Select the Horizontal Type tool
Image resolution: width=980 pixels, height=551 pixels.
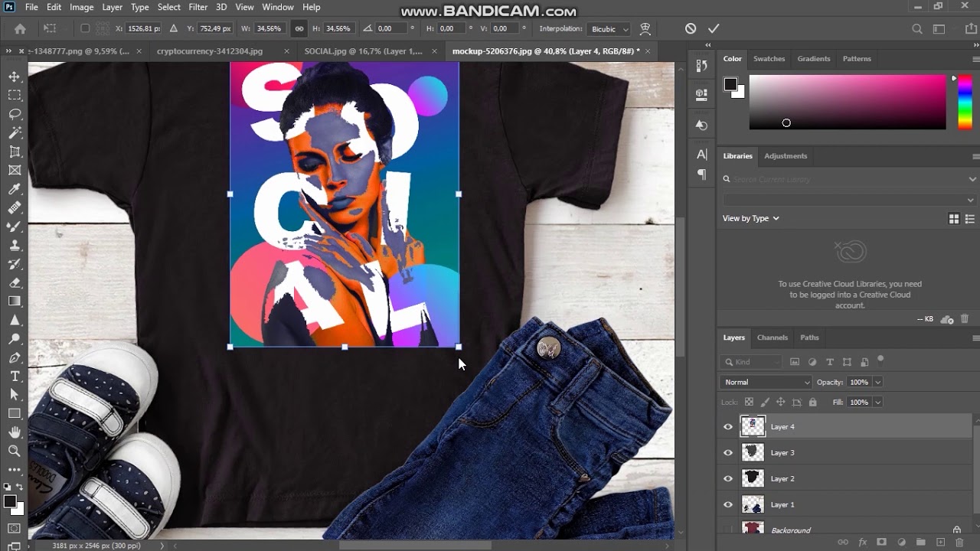pyautogui.click(x=15, y=377)
